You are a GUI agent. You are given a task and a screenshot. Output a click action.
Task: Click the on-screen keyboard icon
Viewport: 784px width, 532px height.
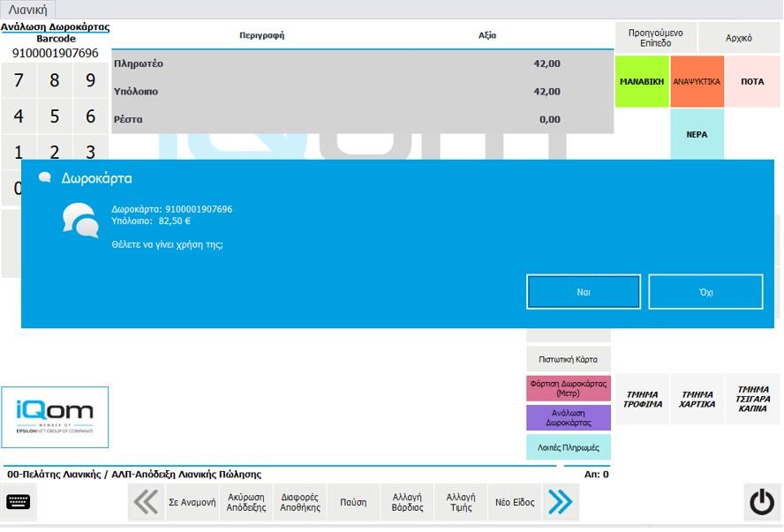pos(18,502)
